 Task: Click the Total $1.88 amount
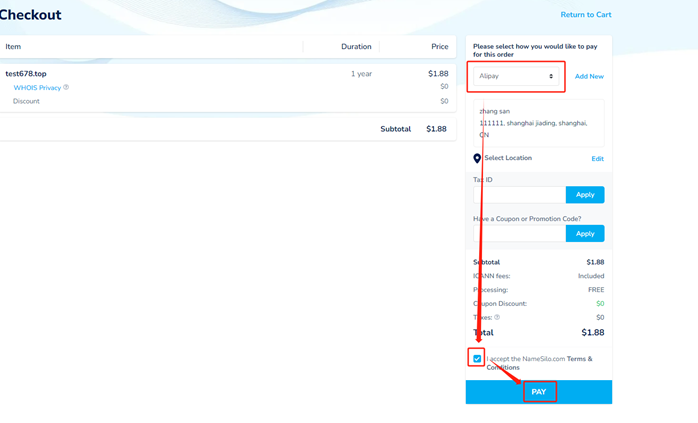[592, 333]
